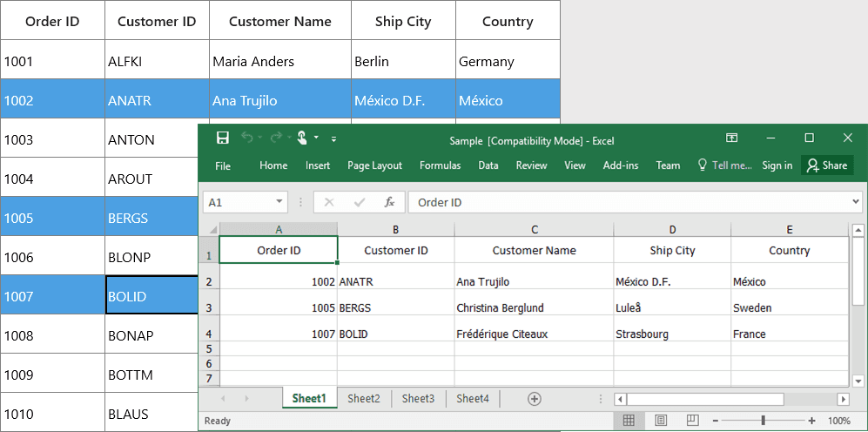Select row 3 header in Excel
Screen dimensions: 868x432
point(209,303)
